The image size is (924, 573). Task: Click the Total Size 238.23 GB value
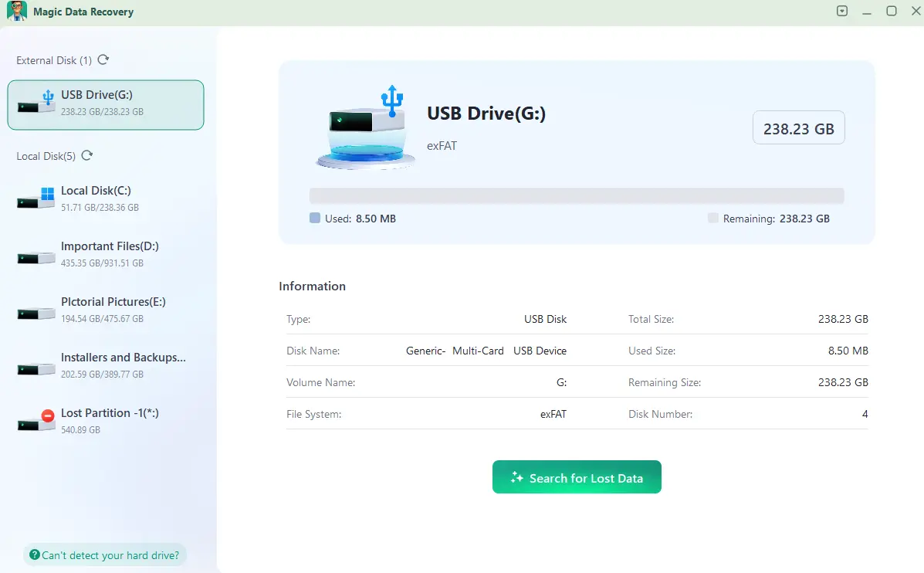[843, 319]
